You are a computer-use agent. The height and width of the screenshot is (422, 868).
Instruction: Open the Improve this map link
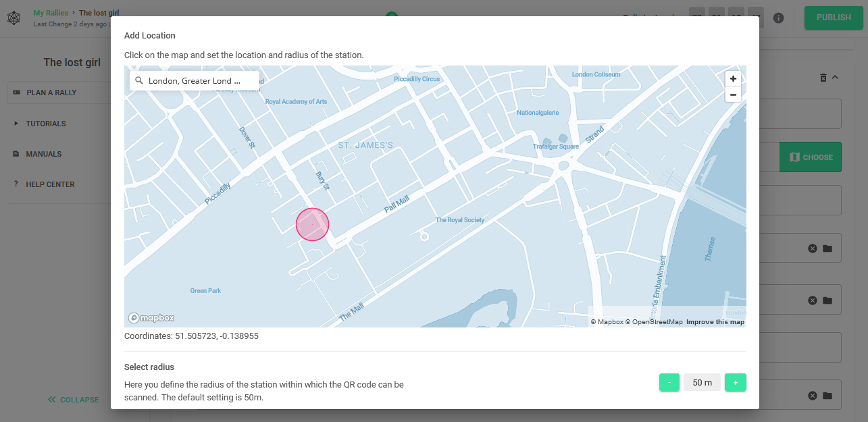click(715, 322)
